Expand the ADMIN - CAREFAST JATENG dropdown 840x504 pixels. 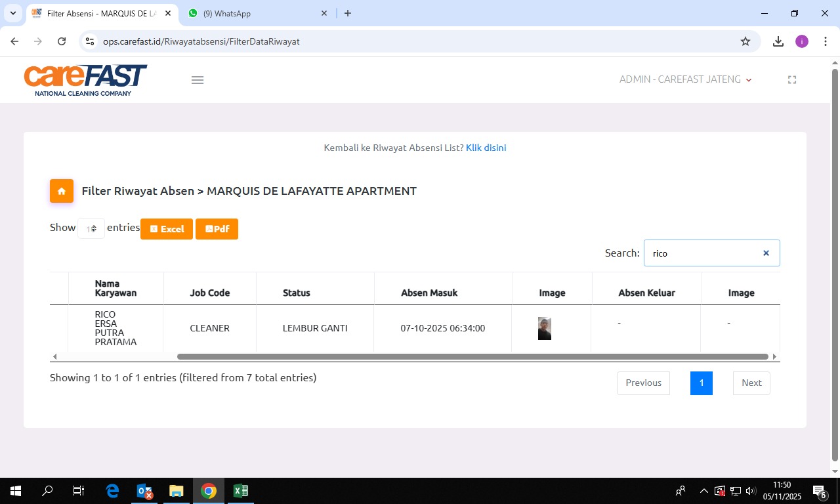pos(685,79)
